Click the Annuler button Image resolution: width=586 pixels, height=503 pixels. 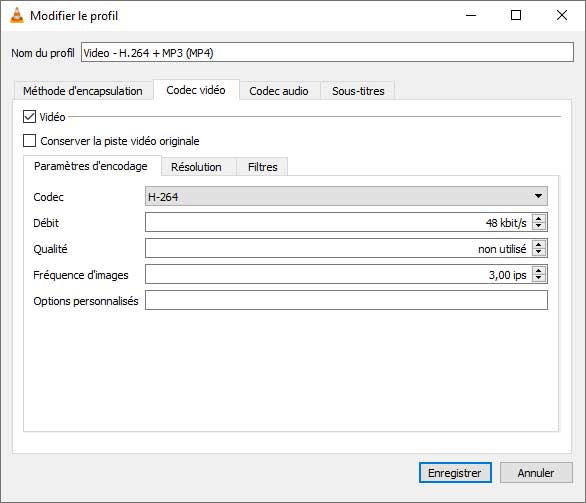click(536, 473)
